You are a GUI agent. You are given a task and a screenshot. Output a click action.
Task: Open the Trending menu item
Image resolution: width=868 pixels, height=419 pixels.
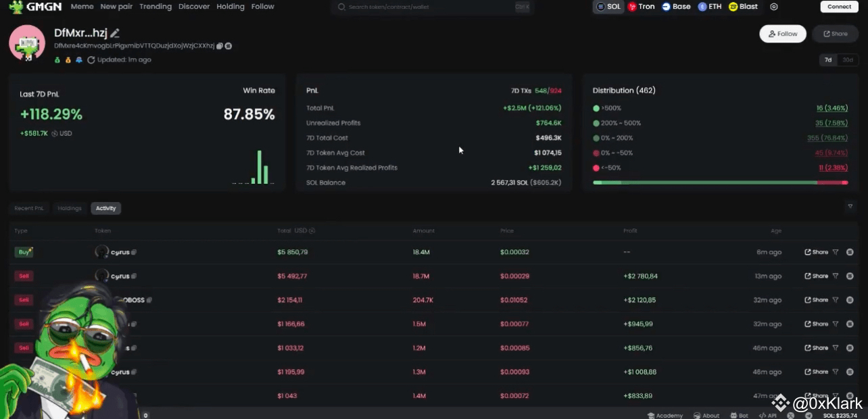point(155,7)
